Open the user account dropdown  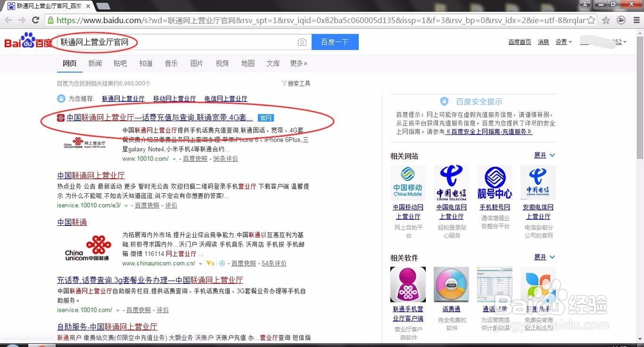click(x=603, y=42)
